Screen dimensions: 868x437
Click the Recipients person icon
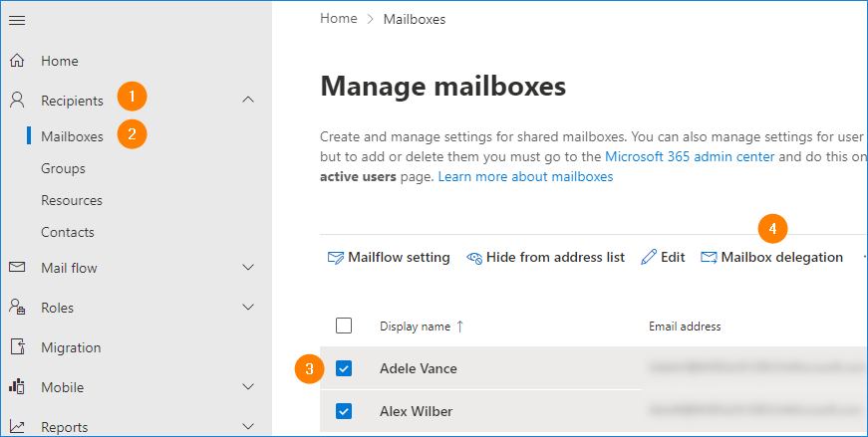[17, 100]
